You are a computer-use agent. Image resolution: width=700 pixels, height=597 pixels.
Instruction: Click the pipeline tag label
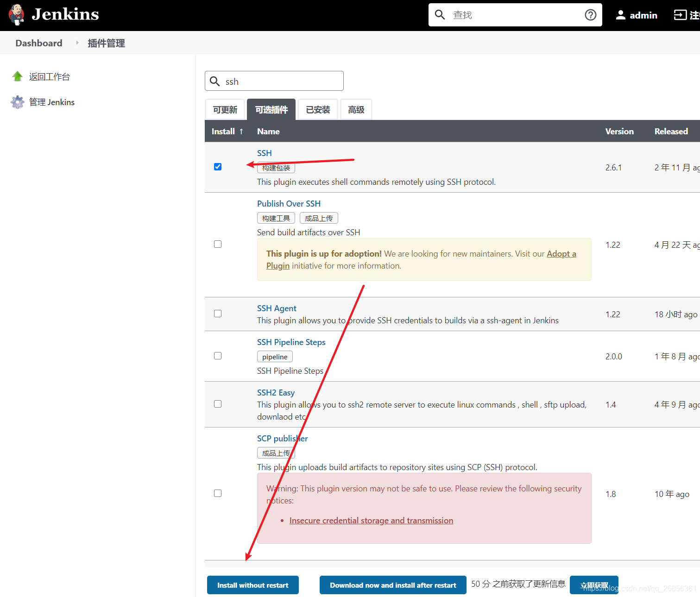(x=275, y=357)
